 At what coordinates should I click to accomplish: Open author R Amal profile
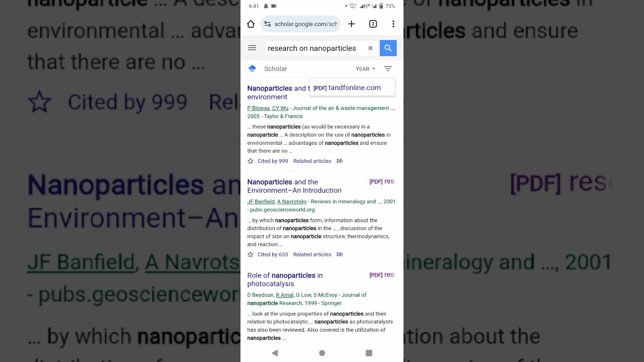285,295
